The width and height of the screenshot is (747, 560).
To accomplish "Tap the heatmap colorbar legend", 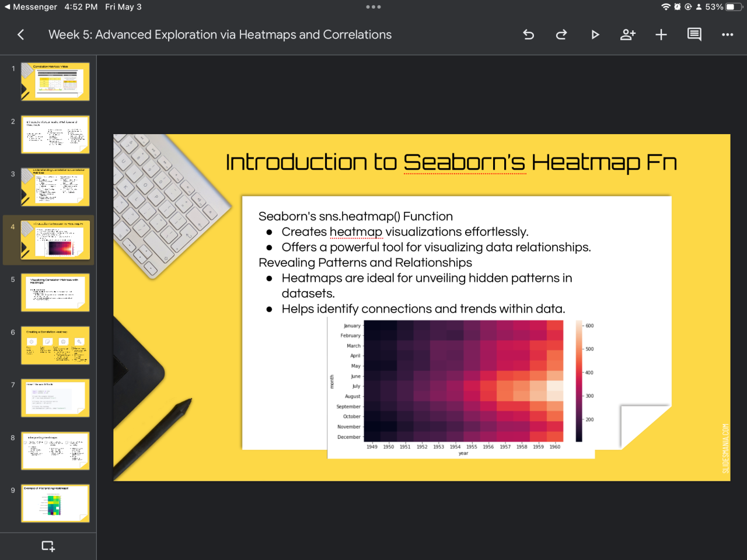I will (579, 381).
